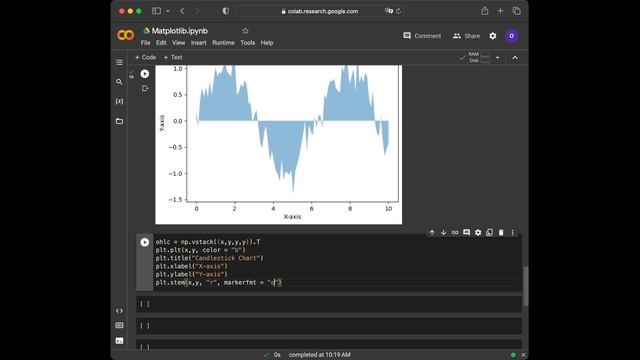This screenshot has width=640, height=360.
Task: Click the Share button
Action: (x=467, y=36)
